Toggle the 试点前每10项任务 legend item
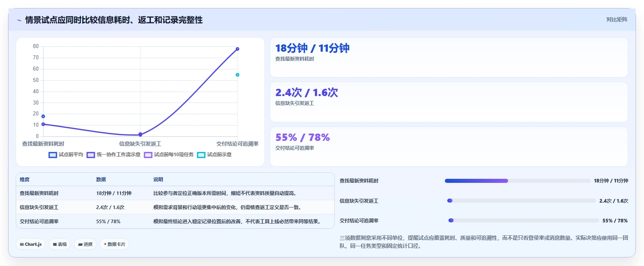 (169, 155)
